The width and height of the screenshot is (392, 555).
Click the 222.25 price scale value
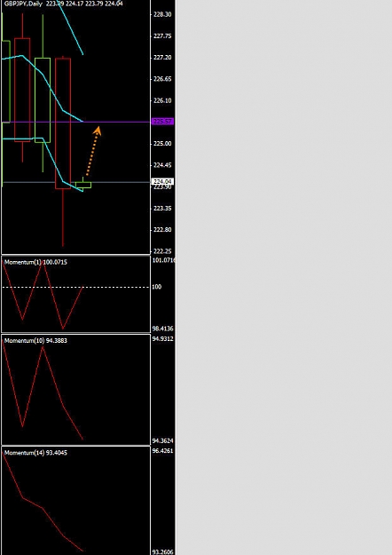pos(162,251)
